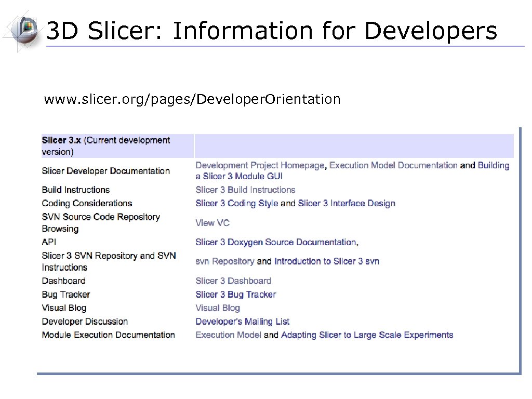
Task: Select the Slicer Developer Documentation row label
Action: click(x=105, y=170)
